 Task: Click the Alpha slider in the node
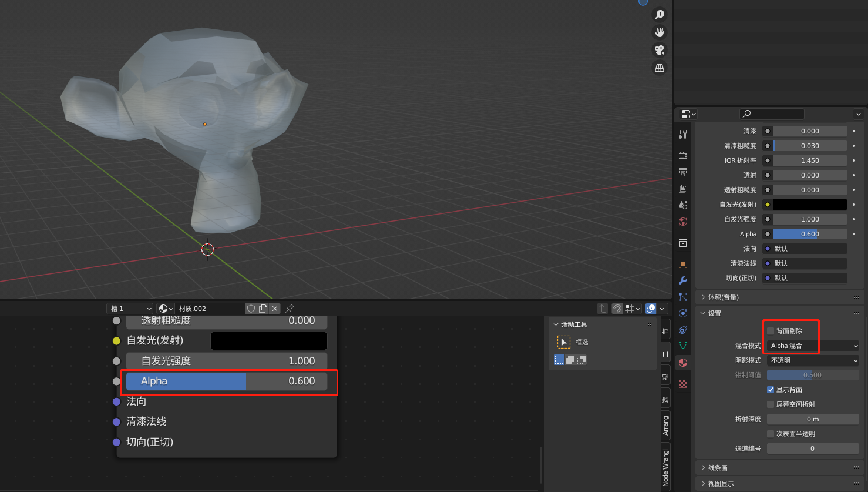click(x=227, y=381)
